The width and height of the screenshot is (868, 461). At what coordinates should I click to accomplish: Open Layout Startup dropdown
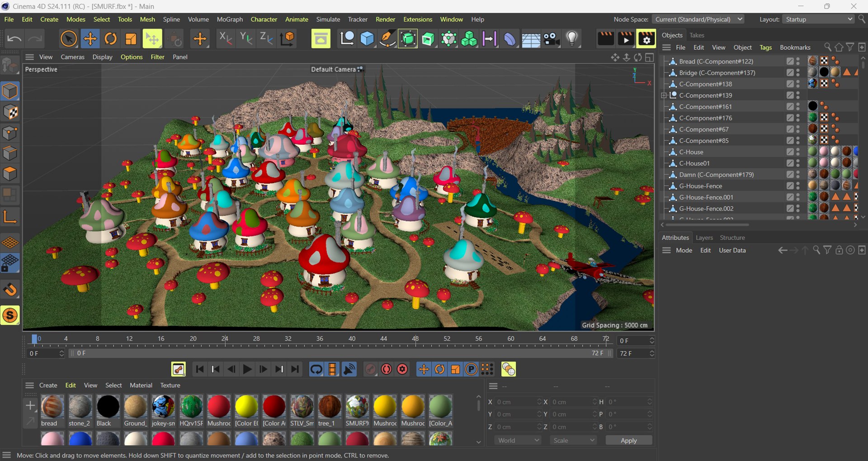[x=819, y=19]
